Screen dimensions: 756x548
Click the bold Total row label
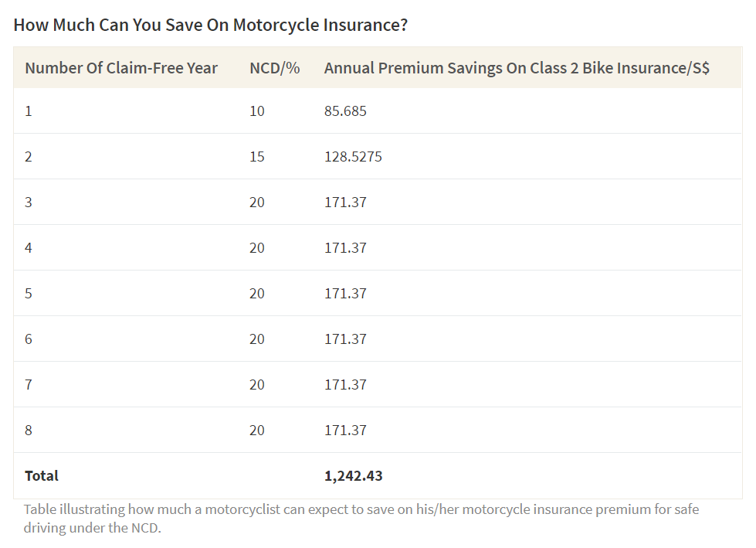click(42, 476)
